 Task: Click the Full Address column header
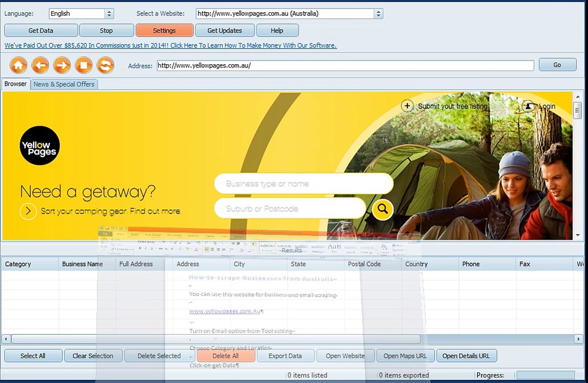tap(144, 264)
